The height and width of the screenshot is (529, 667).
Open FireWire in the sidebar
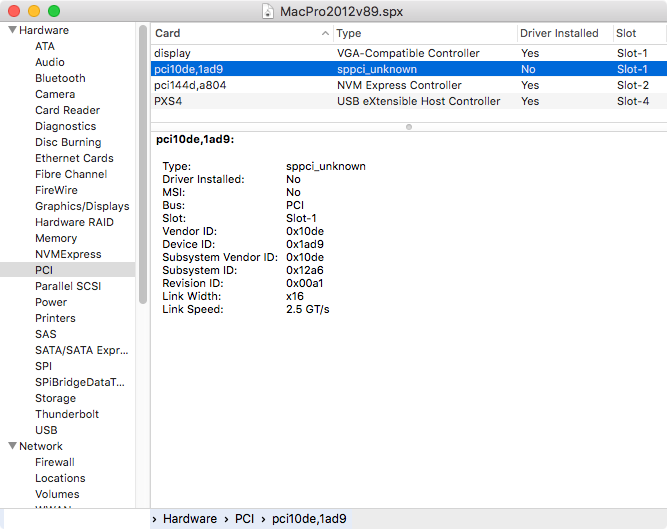tap(56, 190)
